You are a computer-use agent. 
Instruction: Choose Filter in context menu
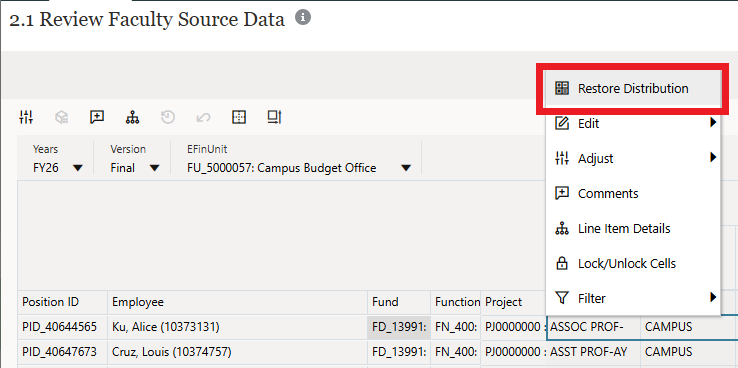[633, 298]
